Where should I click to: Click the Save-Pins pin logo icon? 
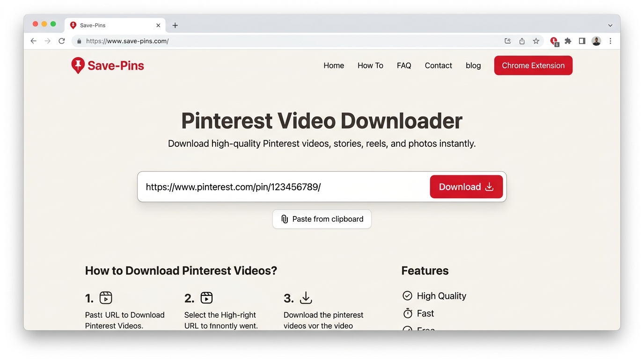pos(78,65)
